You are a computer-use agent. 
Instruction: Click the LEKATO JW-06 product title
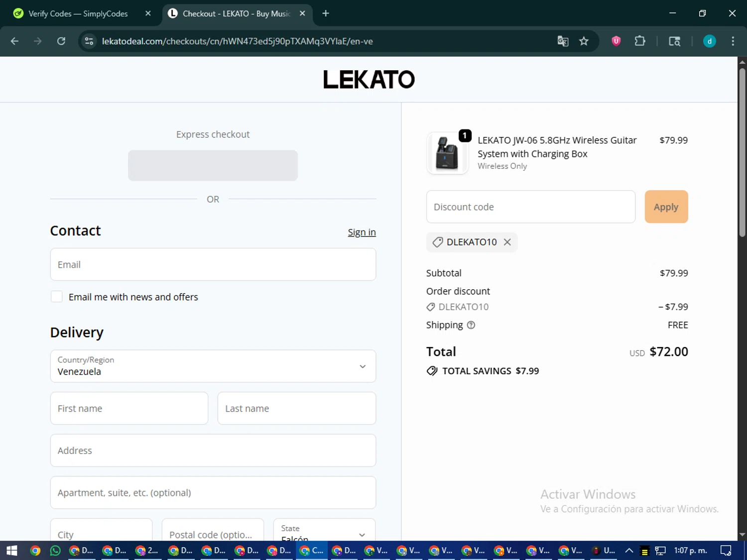pos(557,147)
